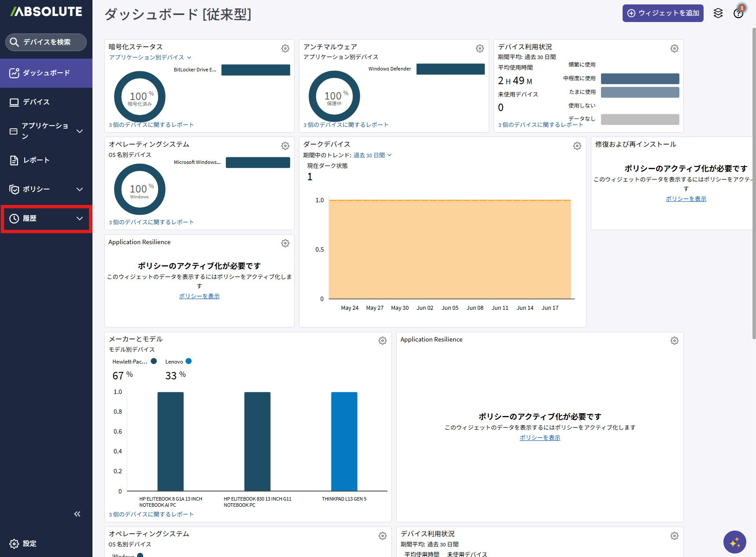Open settings gear for ダークデバイス widget
Image resolution: width=756 pixels, height=557 pixels.
(x=577, y=146)
